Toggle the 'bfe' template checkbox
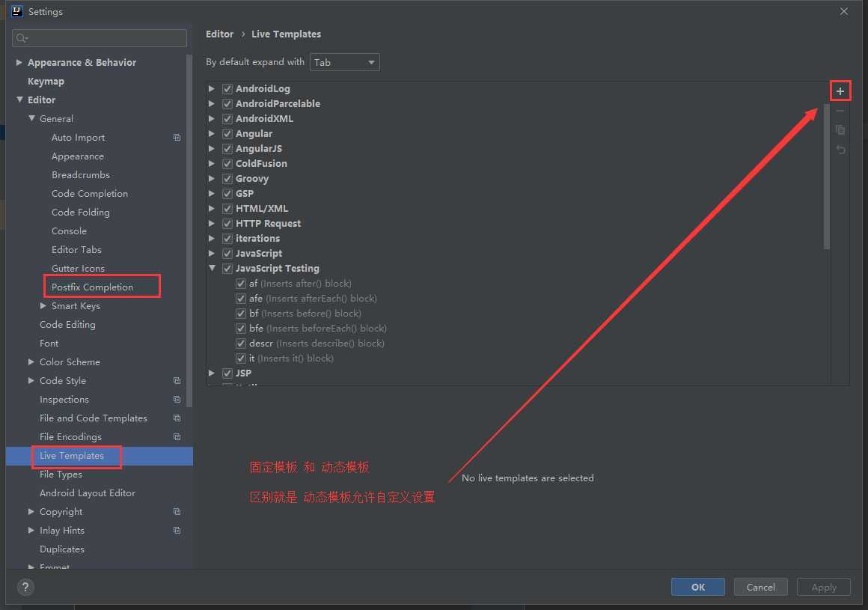This screenshot has height=610, width=868. point(241,329)
